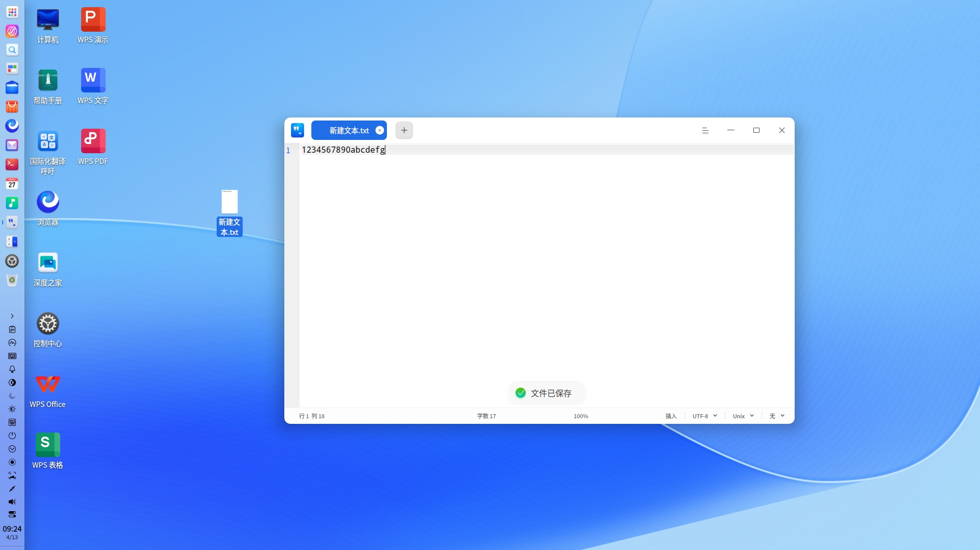980x550 pixels.
Task: Click the 行1 列18 cursor position label
Action: coord(311,416)
